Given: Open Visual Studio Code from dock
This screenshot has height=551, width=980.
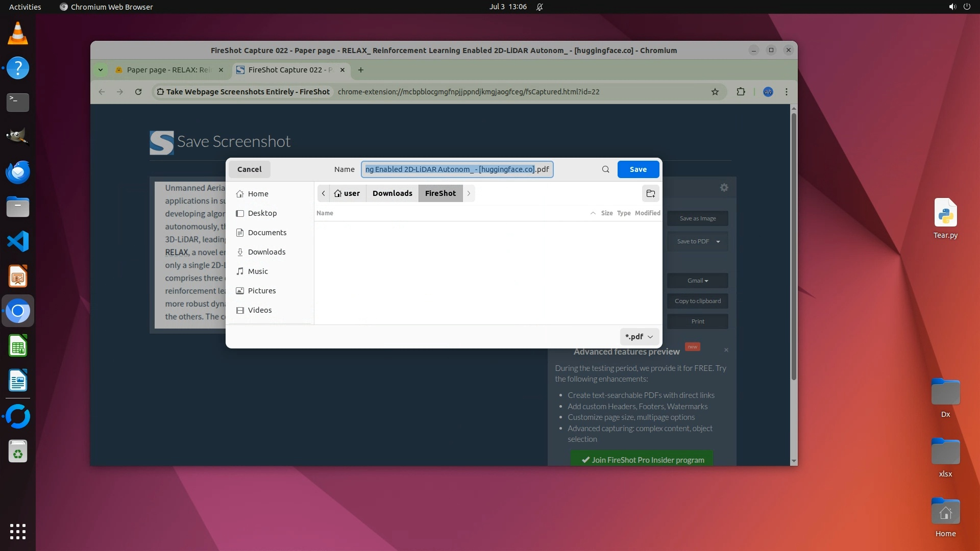Looking at the screenshot, I should 18,241.
